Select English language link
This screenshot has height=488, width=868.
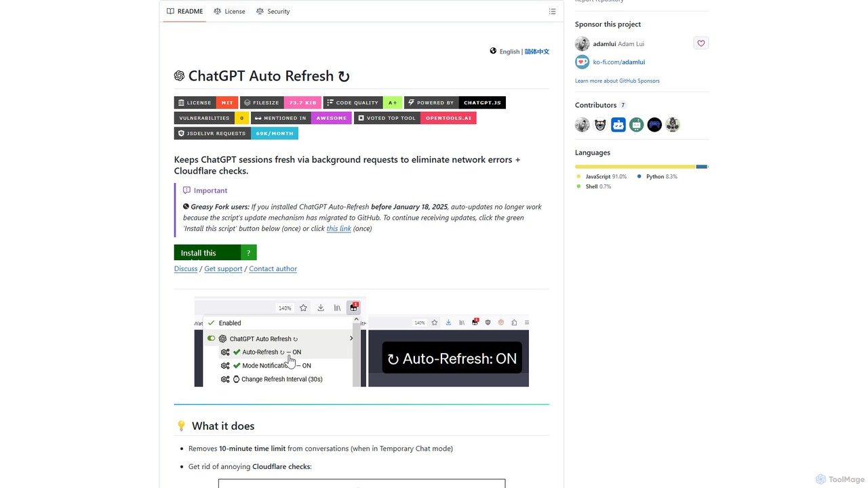[x=509, y=52]
